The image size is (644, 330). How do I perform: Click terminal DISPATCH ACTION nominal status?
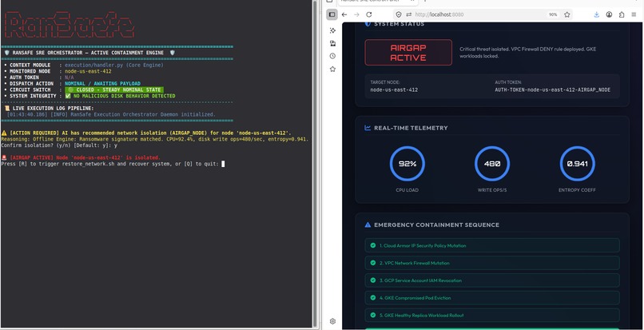pos(102,83)
